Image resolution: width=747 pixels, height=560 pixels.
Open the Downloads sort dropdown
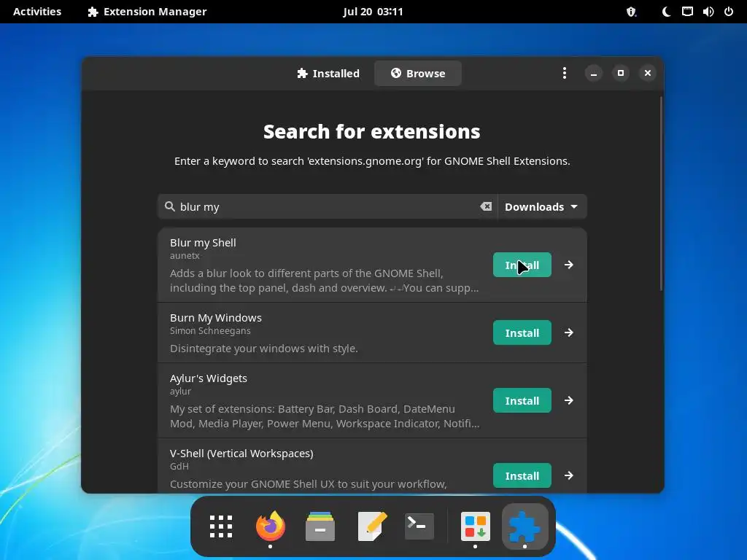click(542, 206)
